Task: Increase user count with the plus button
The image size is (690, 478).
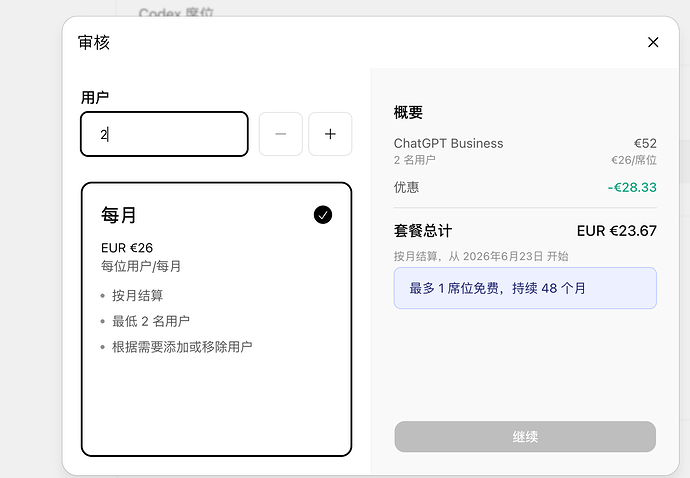Action: (330, 134)
